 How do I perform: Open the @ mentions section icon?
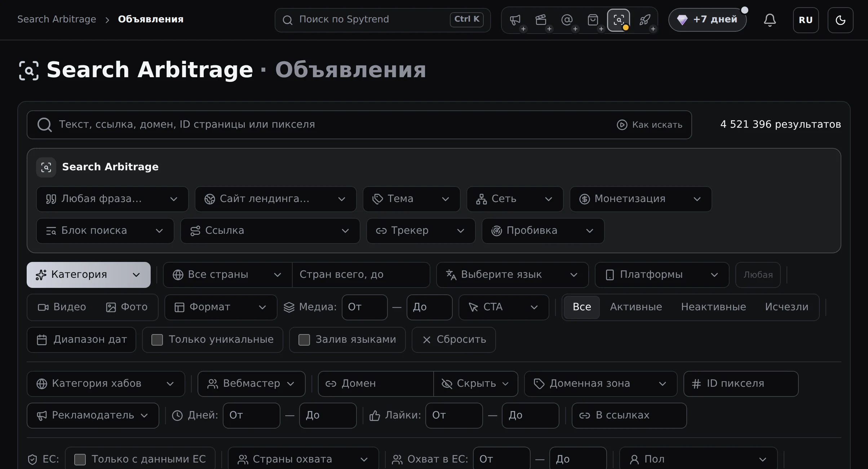pyautogui.click(x=567, y=20)
